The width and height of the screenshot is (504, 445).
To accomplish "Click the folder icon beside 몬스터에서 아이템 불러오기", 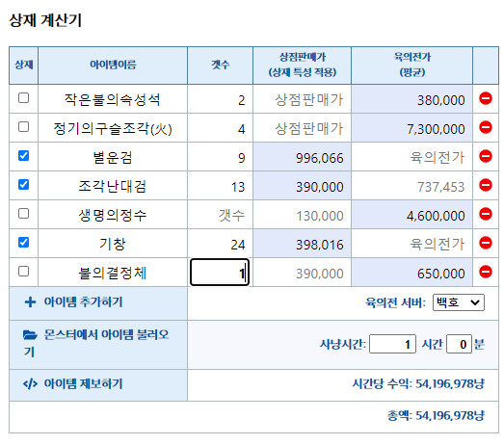I will coord(30,335).
